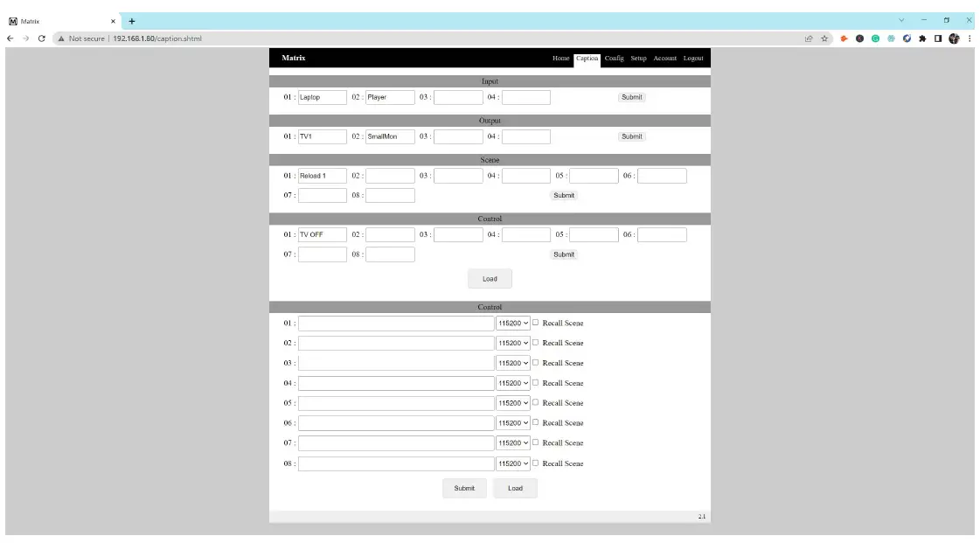Enable Recall Scene for control 03
980x543 pixels.
[x=536, y=362]
